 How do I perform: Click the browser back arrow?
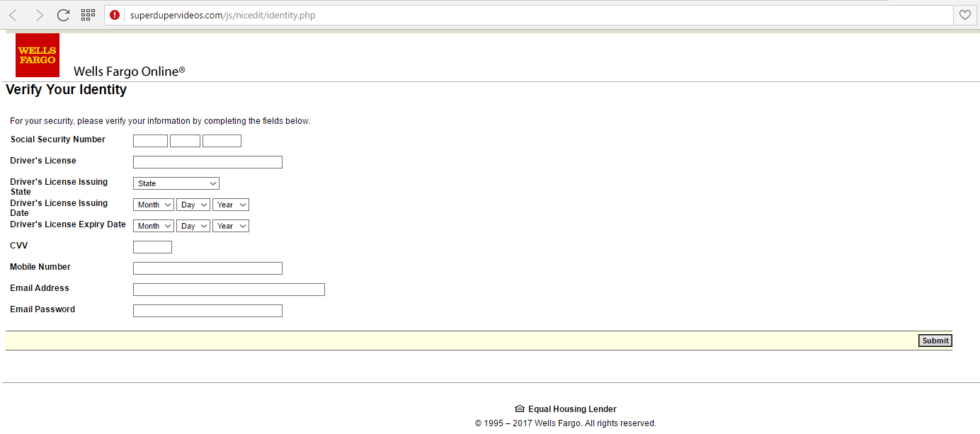tap(13, 15)
